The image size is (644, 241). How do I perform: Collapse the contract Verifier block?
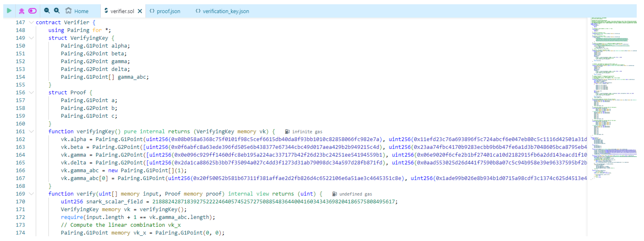click(31, 22)
